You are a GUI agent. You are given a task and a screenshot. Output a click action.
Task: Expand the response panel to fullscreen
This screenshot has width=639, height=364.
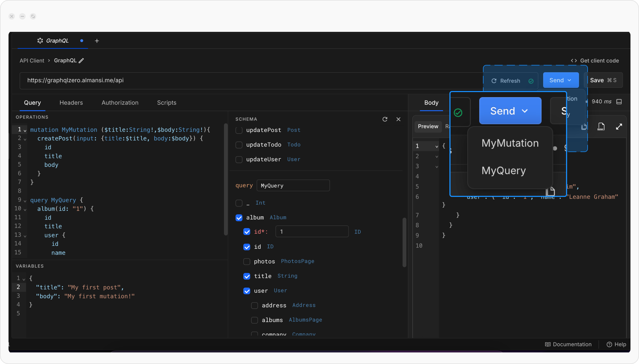tap(619, 127)
